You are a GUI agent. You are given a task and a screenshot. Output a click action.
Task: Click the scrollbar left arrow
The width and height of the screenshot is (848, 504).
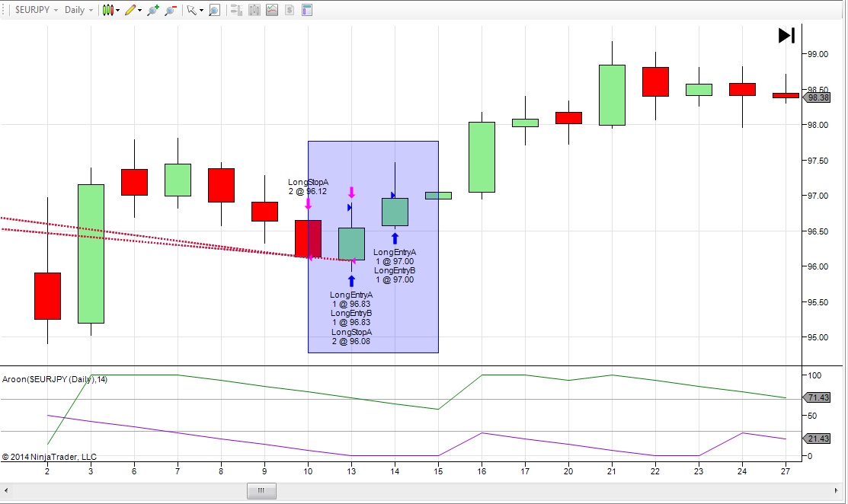pyautogui.click(x=5, y=490)
